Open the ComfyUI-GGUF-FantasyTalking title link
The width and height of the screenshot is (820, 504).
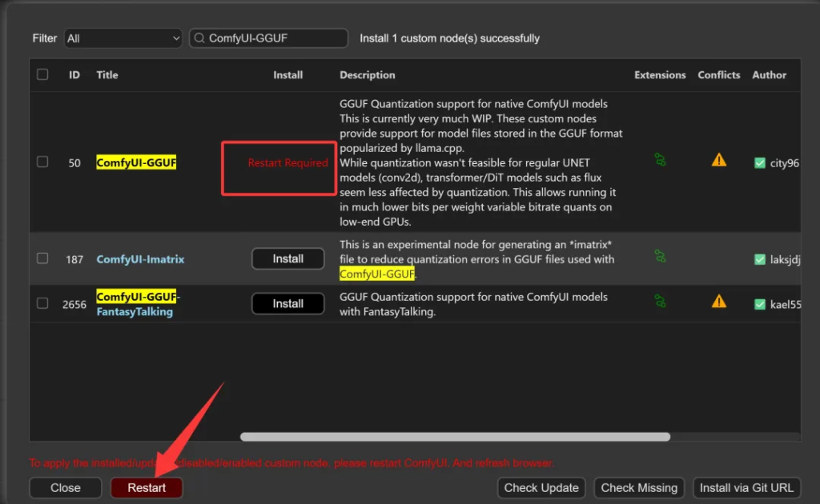click(138, 304)
